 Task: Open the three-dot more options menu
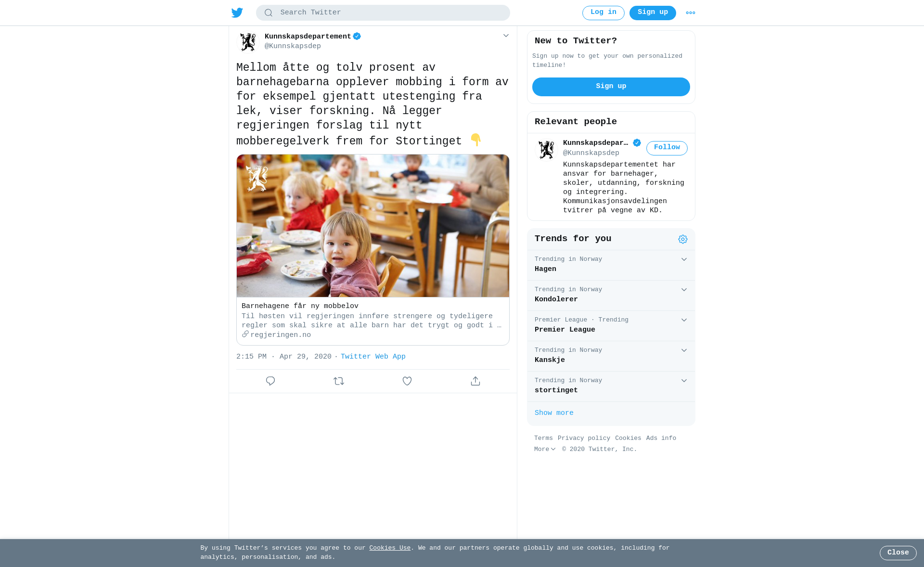[x=691, y=13]
